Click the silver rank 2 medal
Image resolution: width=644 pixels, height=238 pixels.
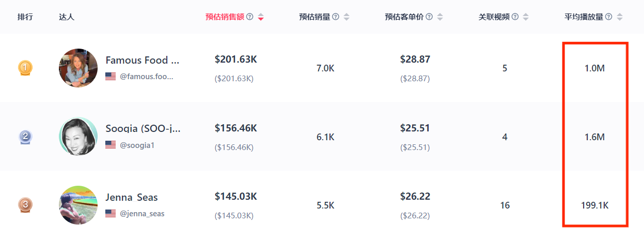click(x=25, y=137)
